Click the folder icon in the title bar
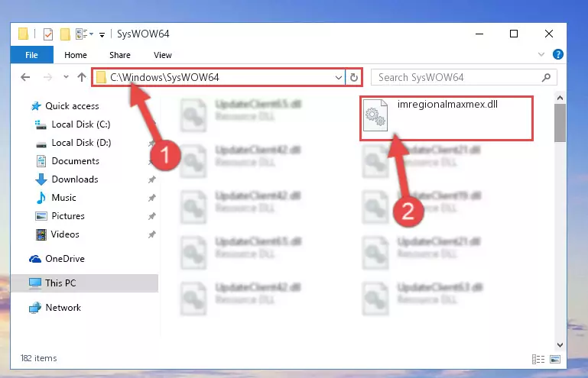 coord(23,34)
